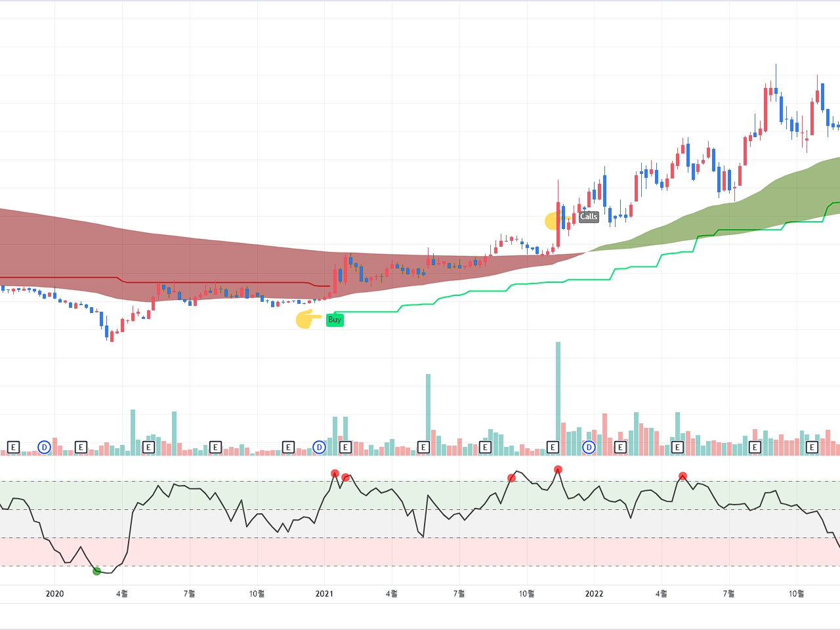Click the green Buy signal label
This screenshot has width=840, height=630.
pyautogui.click(x=335, y=320)
